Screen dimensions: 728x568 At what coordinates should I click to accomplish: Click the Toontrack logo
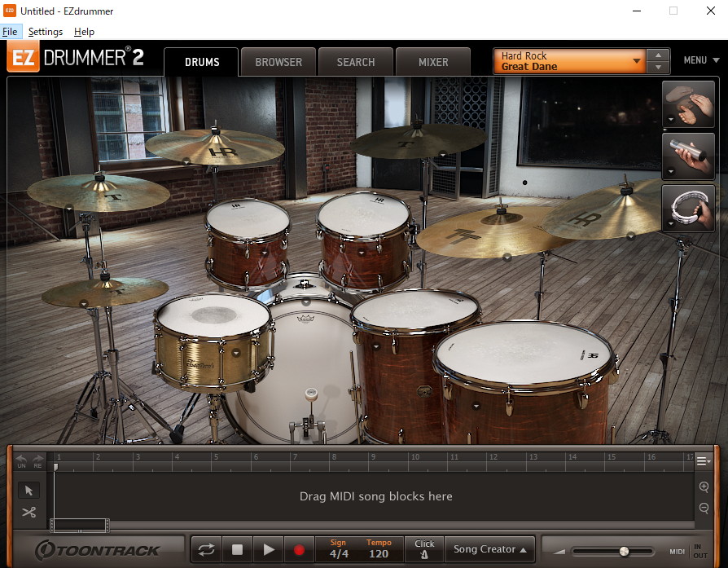coord(98,550)
